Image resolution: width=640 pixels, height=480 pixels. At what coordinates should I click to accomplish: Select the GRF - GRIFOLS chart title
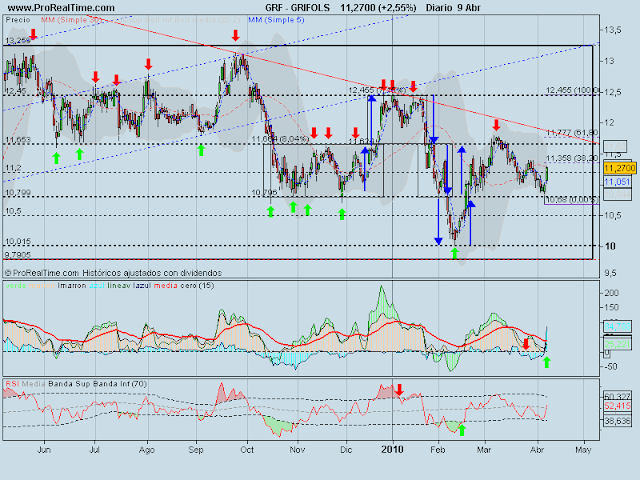(x=298, y=8)
